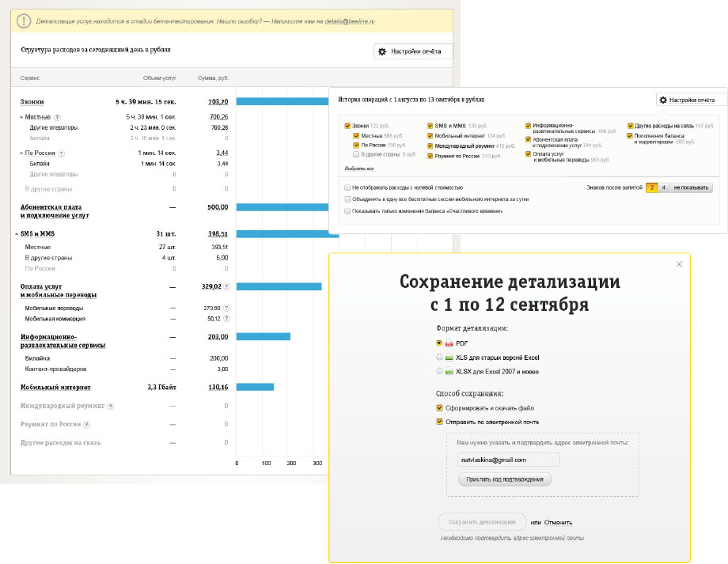This screenshot has height=564, width=728.
Task: Click the warning icon in the beta notice banner
Action: click(26, 21)
